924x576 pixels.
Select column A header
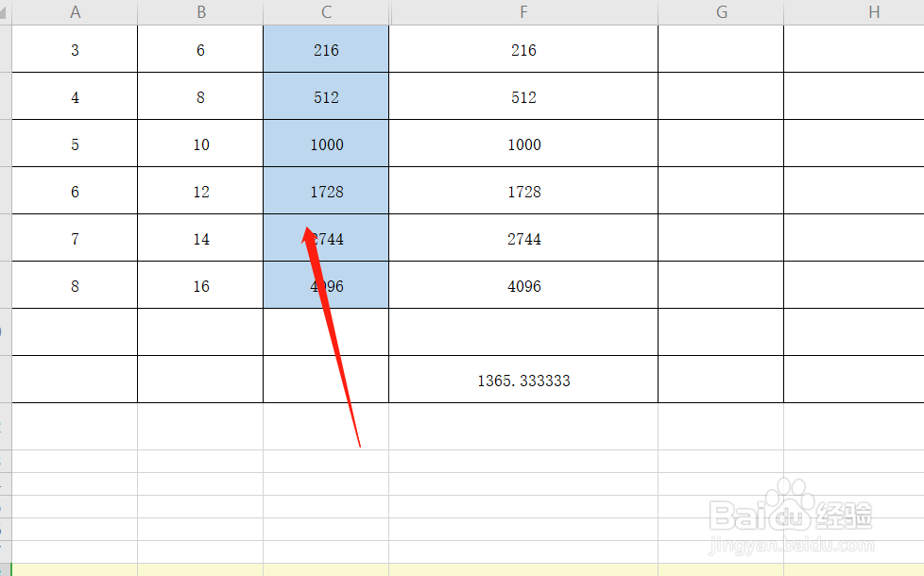[x=75, y=11]
